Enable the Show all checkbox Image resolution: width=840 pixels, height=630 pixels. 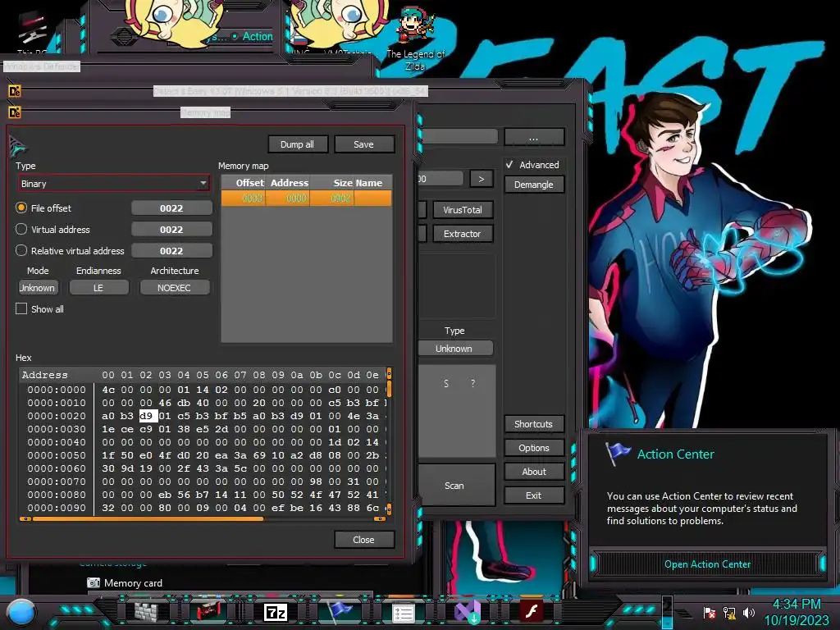tap(21, 308)
